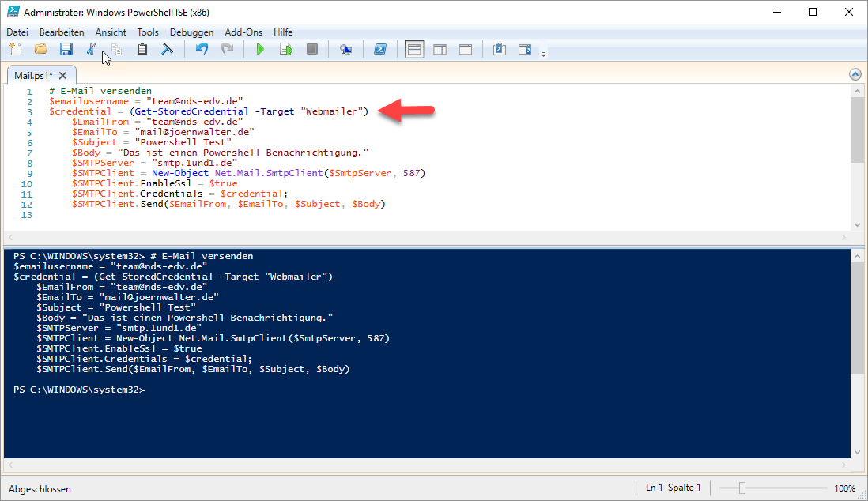Open the New Remote PowerShell Tab icon
868x501 pixels.
pyautogui.click(x=345, y=50)
